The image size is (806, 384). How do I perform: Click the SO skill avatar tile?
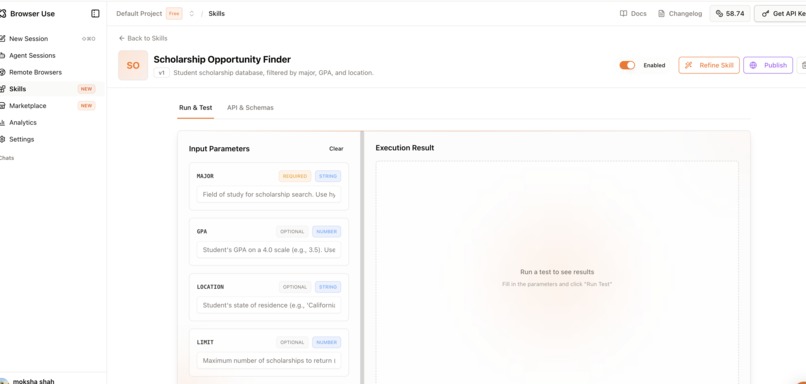click(133, 65)
